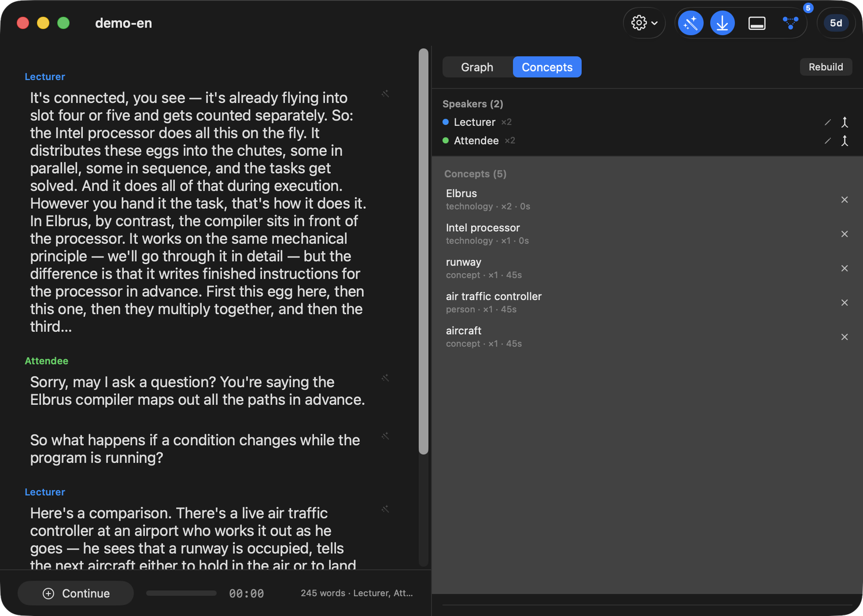This screenshot has height=616, width=863.
Task: Click the Lecturer label above "It's connected"
Action: click(x=45, y=76)
